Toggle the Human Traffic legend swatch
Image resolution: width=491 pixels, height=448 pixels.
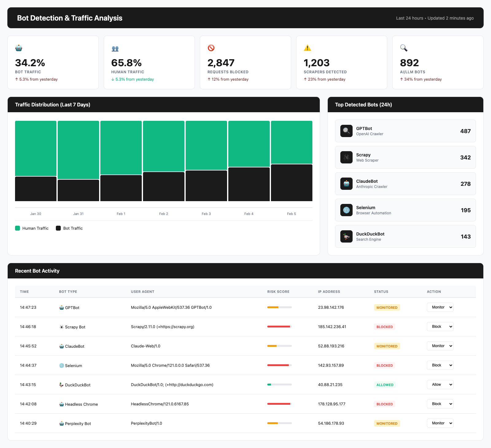click(17, 228)
